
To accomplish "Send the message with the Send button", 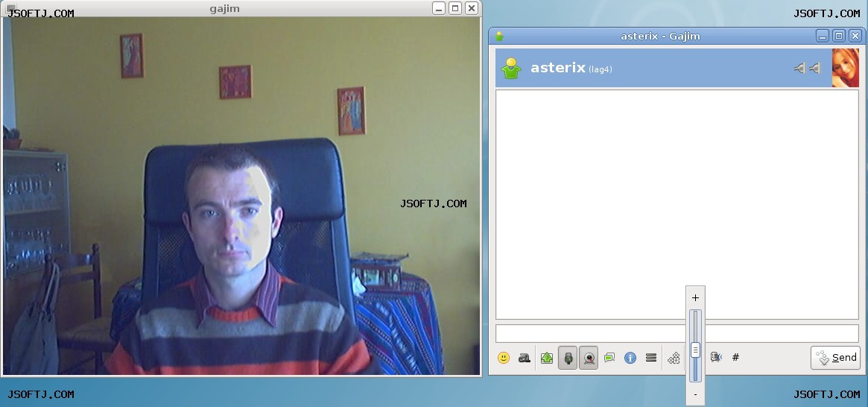I will pos(835,358).
